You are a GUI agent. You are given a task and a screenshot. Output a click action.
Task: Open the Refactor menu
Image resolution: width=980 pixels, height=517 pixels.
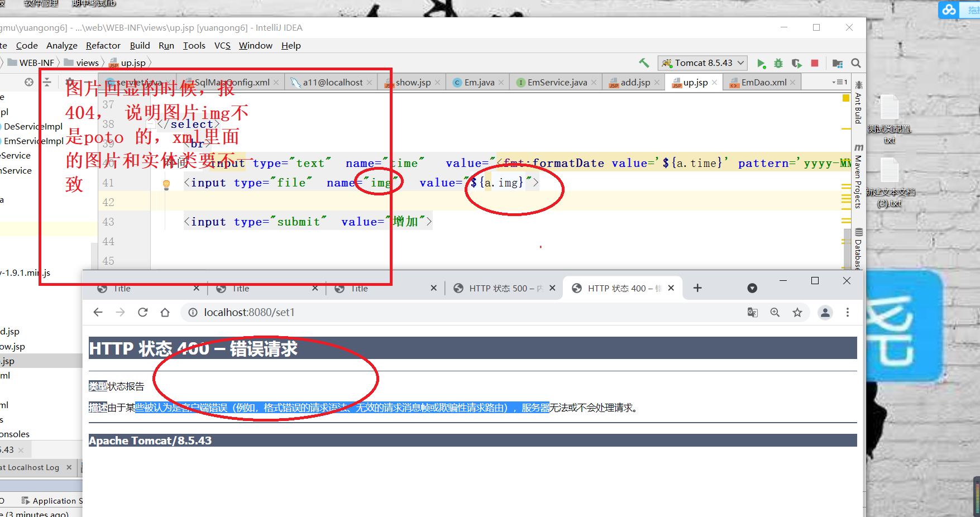click(103, 46)
